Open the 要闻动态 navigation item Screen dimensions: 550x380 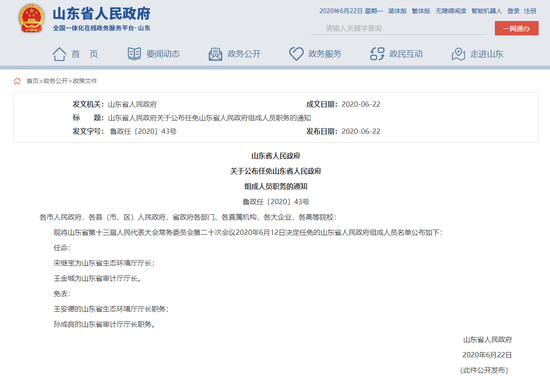[163, 54]
